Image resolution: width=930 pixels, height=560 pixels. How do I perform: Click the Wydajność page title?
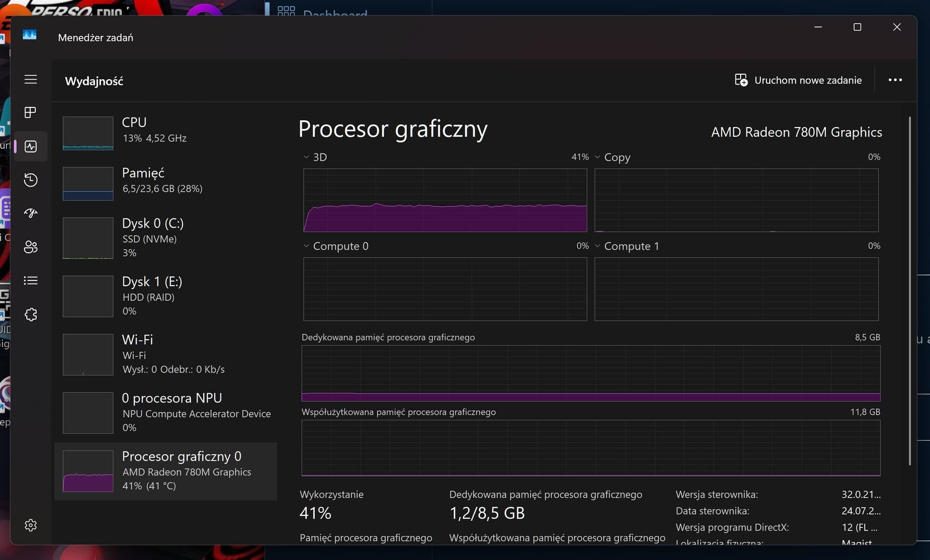pyautogui.click(x=94, y=81)
